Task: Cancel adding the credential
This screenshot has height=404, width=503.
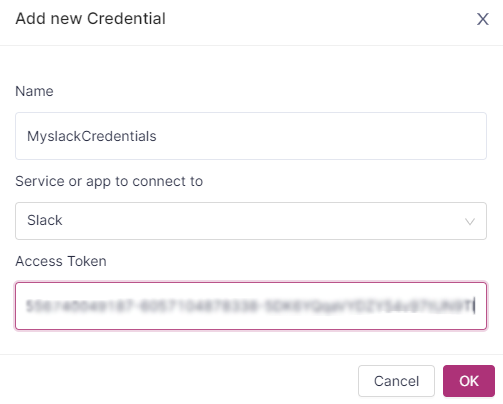Action: (x=396, y=381)
